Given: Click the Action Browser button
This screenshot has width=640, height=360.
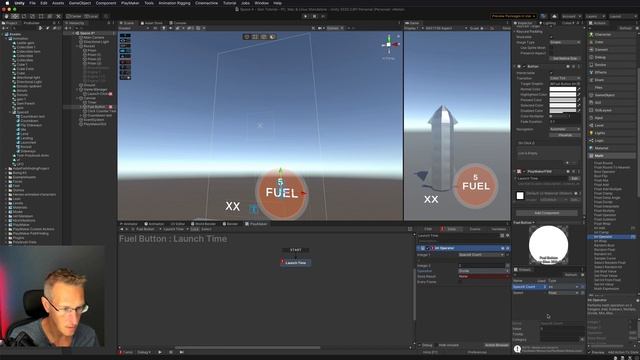Looking at the screenshot, I should pos(496,345).
